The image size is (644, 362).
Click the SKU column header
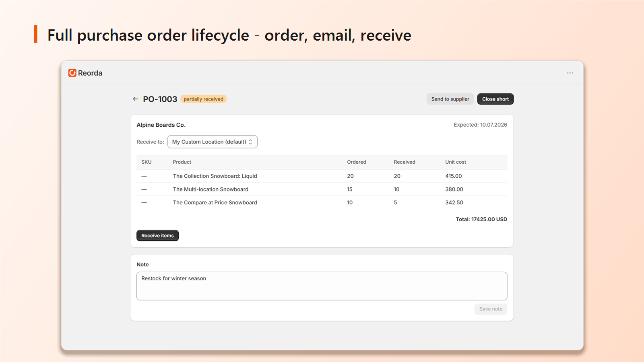[147, 162]
